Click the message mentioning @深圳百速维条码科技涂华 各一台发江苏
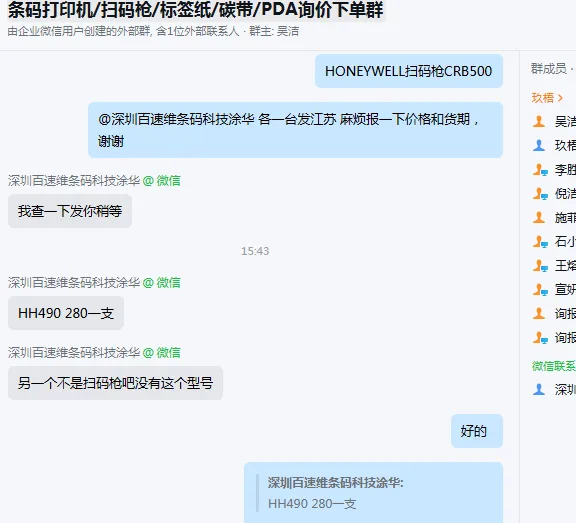This screenshot has height=523, width=576. tap(295, 130)
